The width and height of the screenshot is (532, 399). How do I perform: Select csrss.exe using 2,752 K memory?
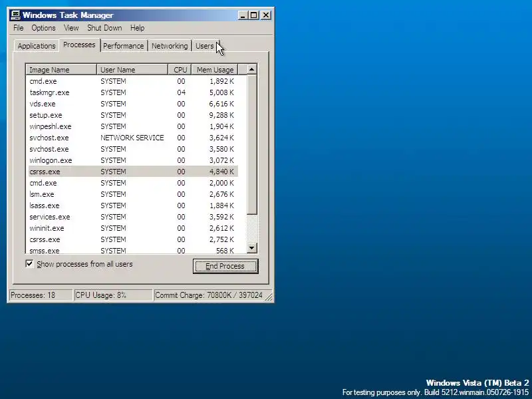click(x=134, y=239)
